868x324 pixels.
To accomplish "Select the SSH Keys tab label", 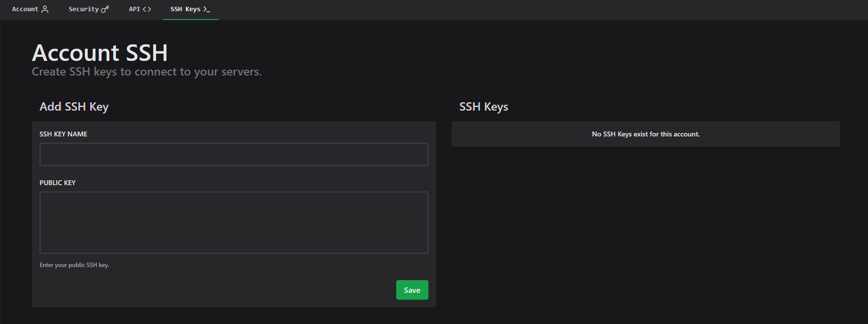I will tap(185, 9).
